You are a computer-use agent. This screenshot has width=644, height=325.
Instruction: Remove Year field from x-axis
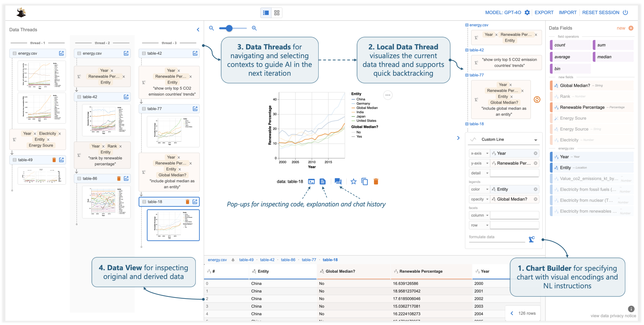coord(535,153)
